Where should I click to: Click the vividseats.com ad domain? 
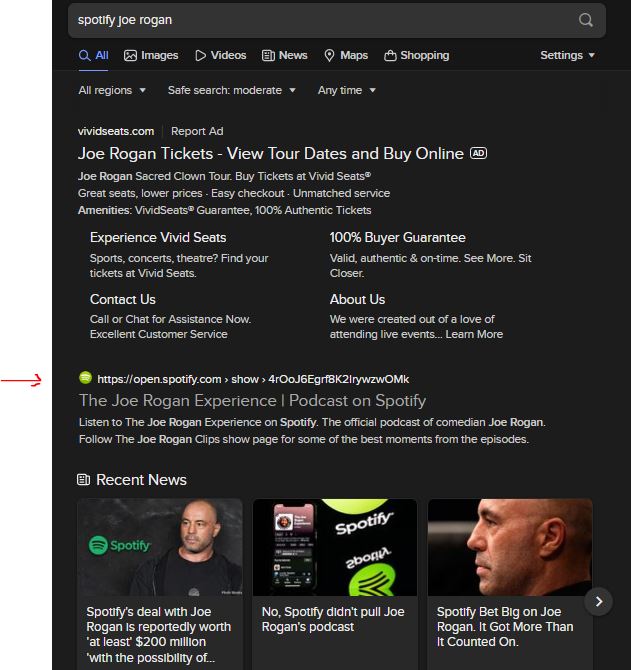(x=116, y=131)
